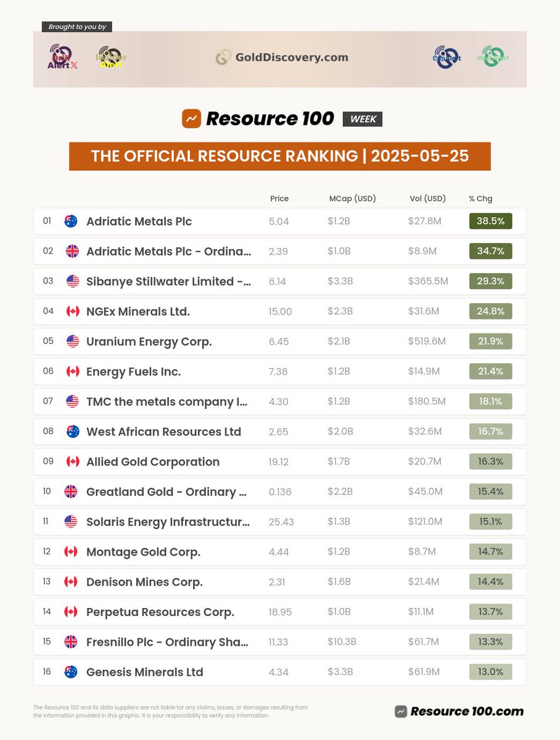Screen dimensions: 560x740
Task: Click the UK flag beside Greatland Gold
Action: [x=71, y=491]
